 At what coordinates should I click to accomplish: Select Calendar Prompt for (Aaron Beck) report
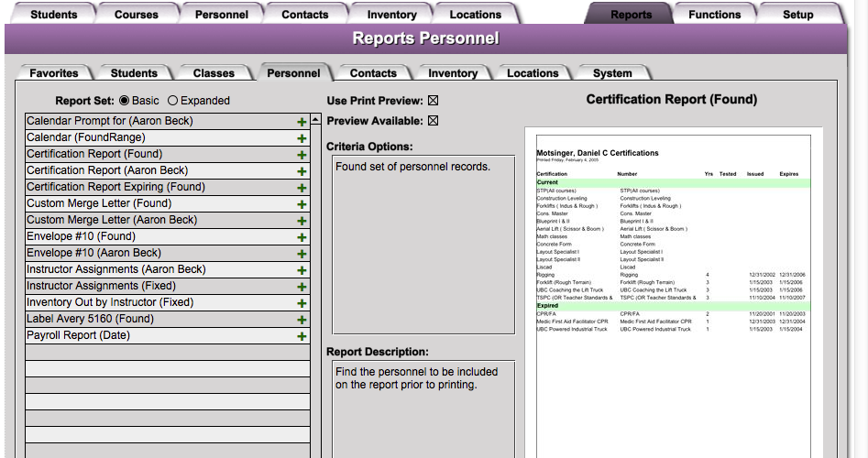167,121
